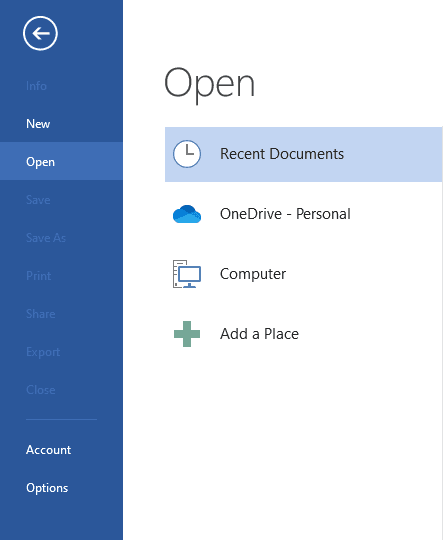The height and width of the screenshot is (540, 444).
Task: Open Word Options
Action: (61, 488)
